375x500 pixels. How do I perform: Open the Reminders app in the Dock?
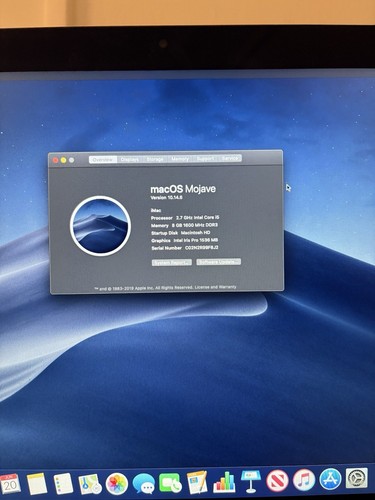point(63,484)
